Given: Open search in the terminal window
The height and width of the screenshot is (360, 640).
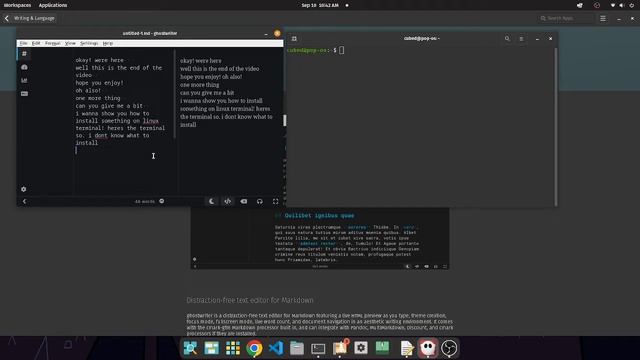Looking at the screenshot, I should point(507,39).
